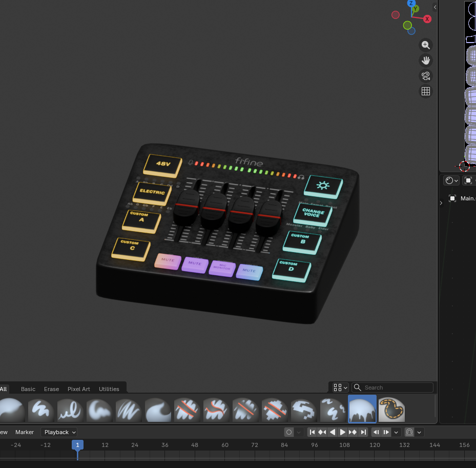Select the smooth eraser with two red lines

tap(187, 409)
